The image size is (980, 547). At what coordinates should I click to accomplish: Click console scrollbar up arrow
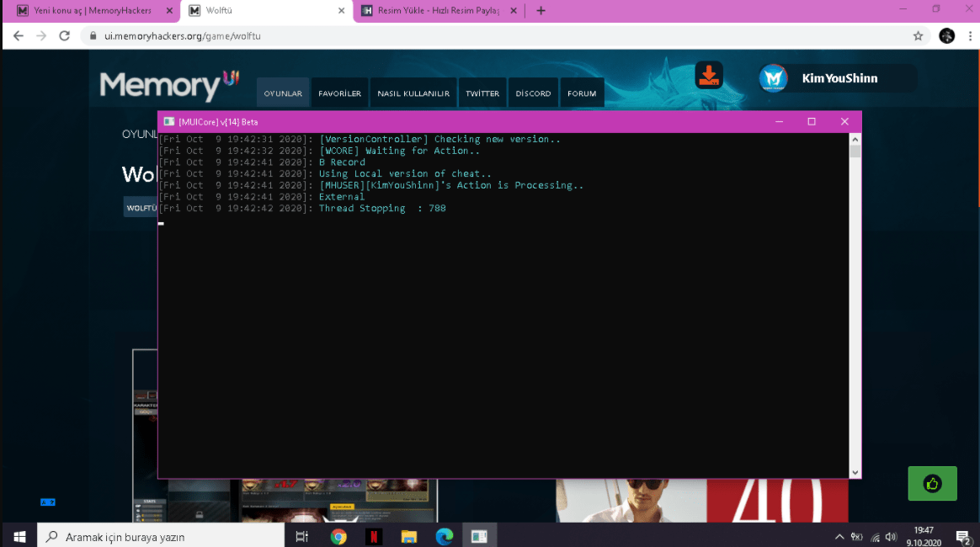pos(855,139)
